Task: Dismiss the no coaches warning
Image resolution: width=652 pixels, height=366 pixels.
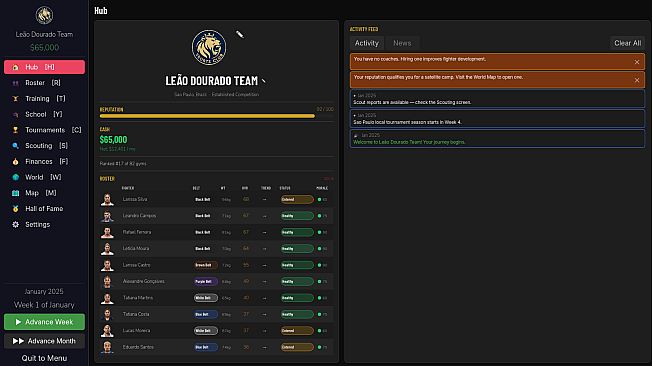Action: pos(637,62)
